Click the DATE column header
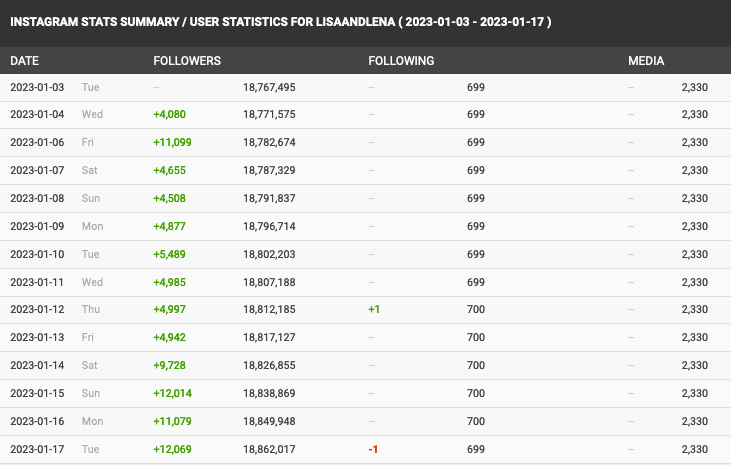The image size is (731, 474). click(x=24, y=61)
